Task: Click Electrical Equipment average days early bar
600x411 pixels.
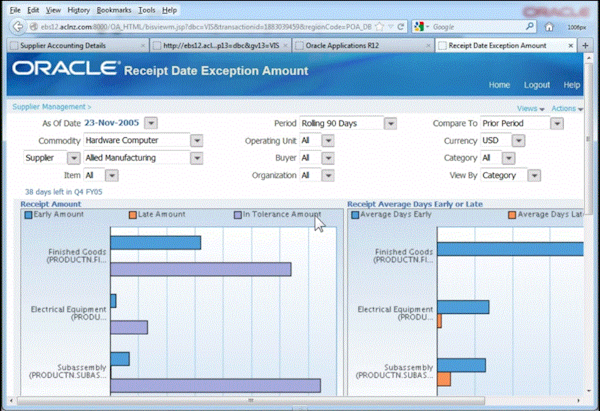Action: (463, 307)
